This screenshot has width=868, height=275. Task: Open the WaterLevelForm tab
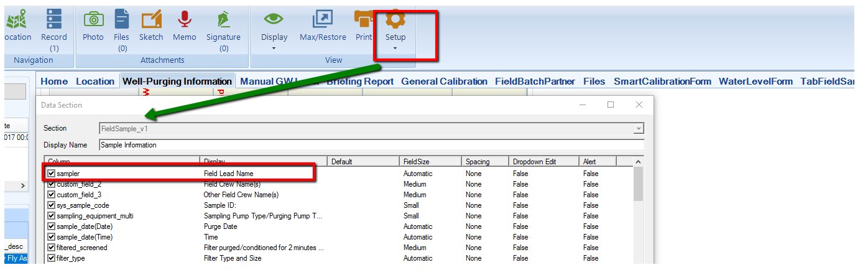coord(755,81)
